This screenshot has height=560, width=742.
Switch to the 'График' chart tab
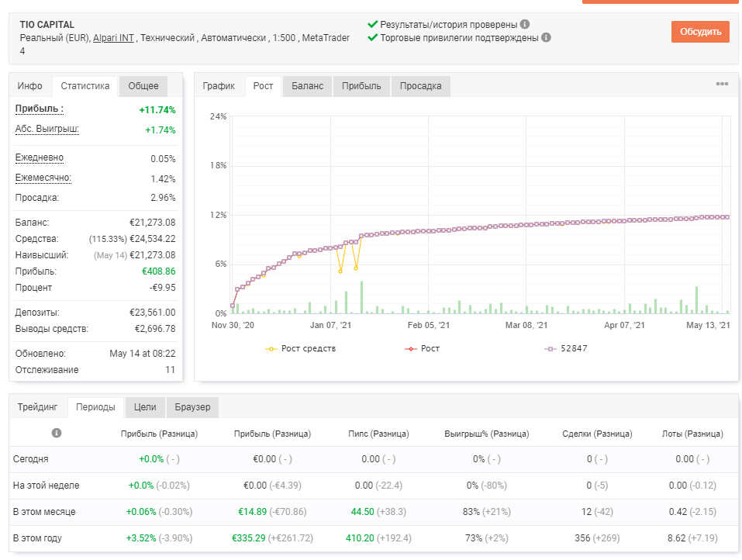tap(219, 86)
